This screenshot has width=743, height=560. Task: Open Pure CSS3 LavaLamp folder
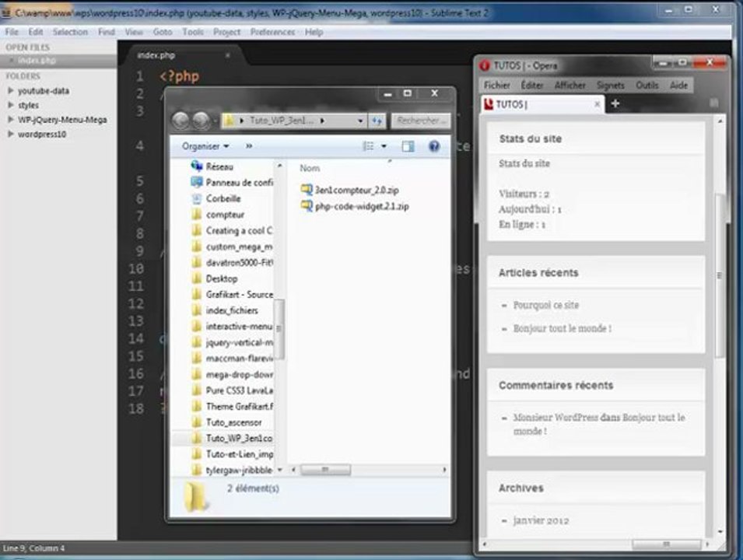point(232,390)
